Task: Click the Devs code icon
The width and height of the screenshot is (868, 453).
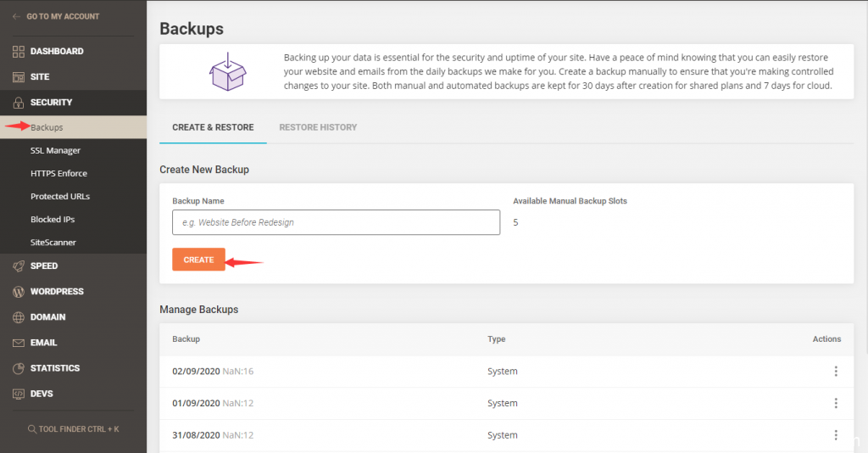Action: pos(19,394)
